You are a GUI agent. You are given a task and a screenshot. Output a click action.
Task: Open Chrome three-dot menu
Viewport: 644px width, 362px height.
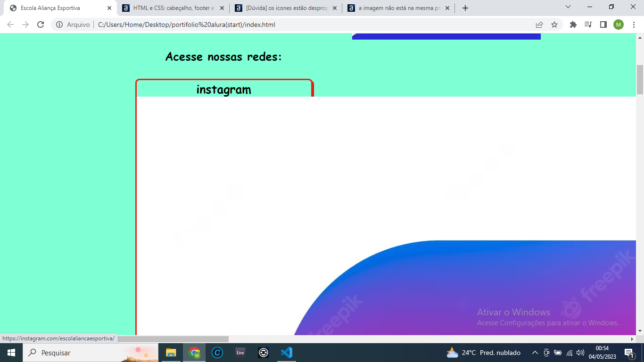click(x=634, y=25)
